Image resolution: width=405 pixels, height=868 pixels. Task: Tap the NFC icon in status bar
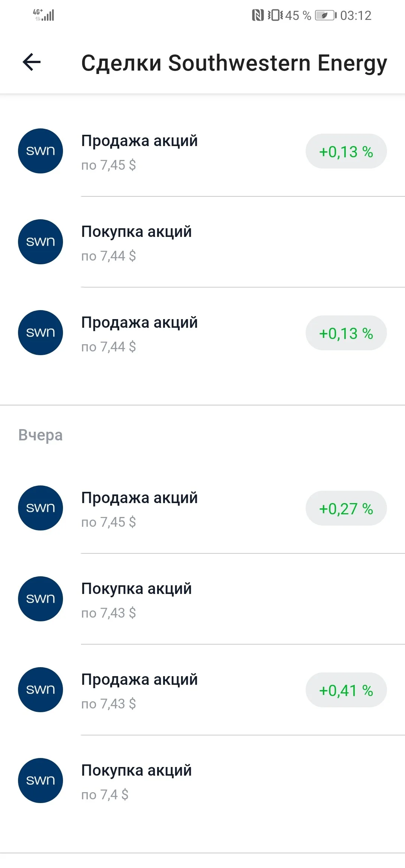pos(258,15)
